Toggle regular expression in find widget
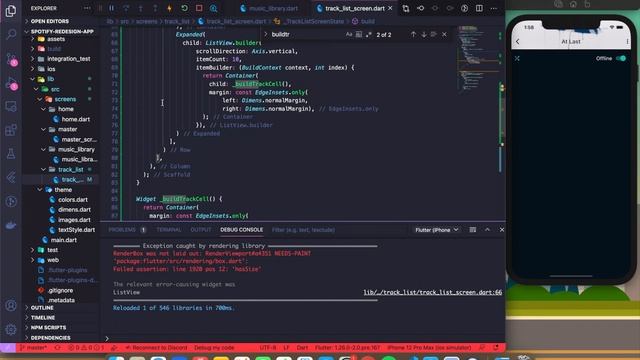 368,35
